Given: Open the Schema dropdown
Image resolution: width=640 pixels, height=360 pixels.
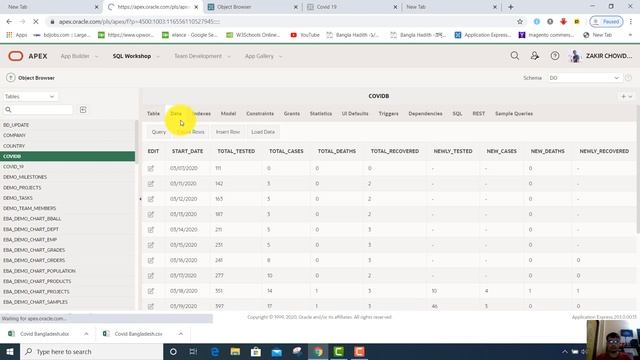Looking at the screenshot, I should (584, 78).
